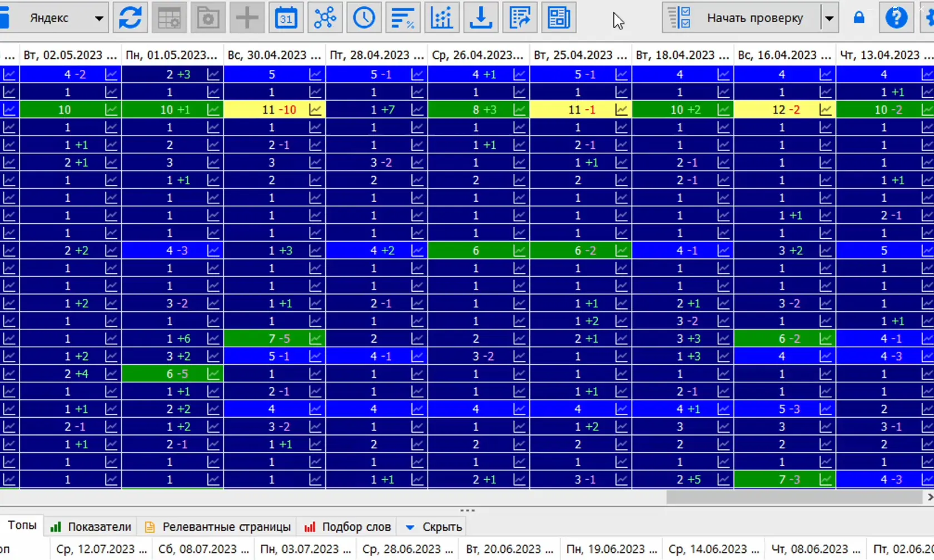The height and width of the screenshot is (560, 934).
Task: Click the plus add toolbar icon
Action: click(247, 18)
